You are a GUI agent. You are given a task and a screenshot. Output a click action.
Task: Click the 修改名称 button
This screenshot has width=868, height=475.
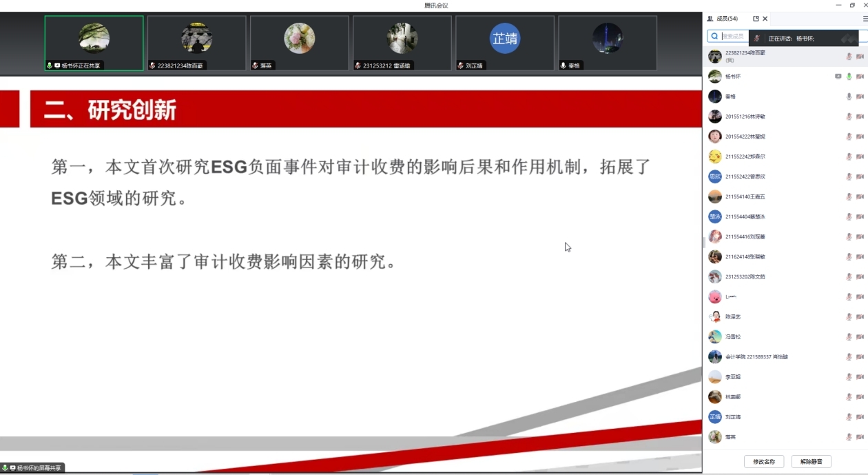pyautogui.click(x=763, y=462)
